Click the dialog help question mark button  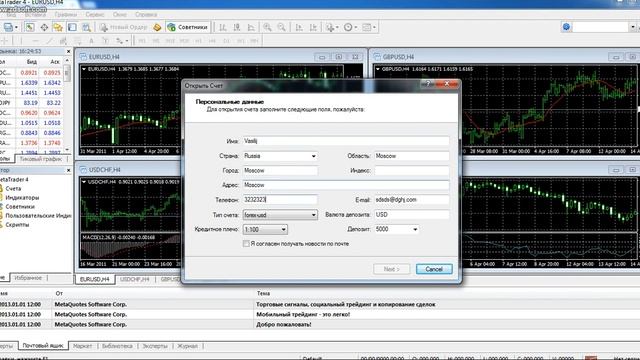(428, 84)
